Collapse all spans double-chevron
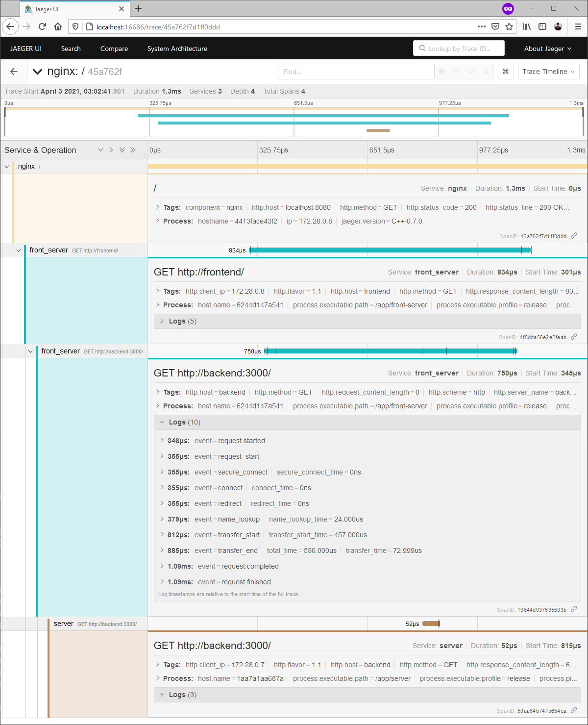Screen dimensions: 588x725 (133, 150)
